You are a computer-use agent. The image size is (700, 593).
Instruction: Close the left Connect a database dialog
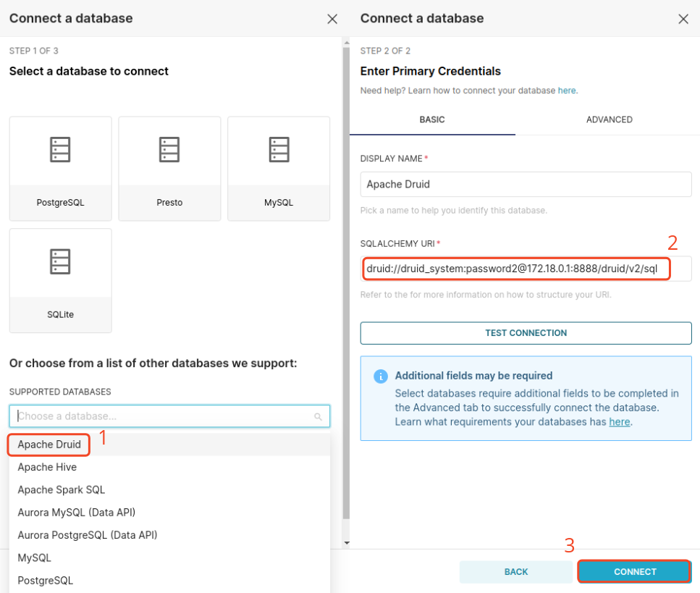click(x=332, y=19)
